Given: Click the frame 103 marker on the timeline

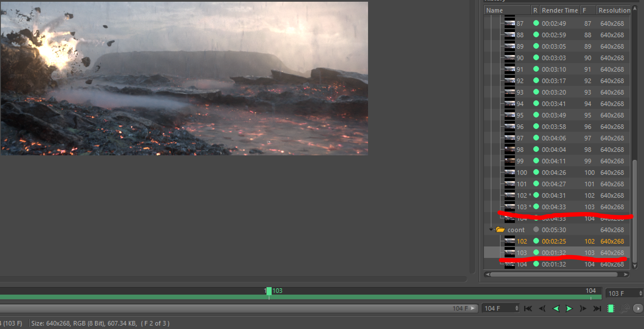Looking at the screenshot, I should point(269,291).
